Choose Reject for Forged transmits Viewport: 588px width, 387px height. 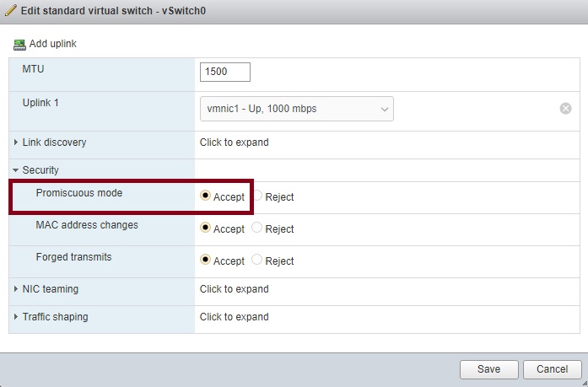258,260
